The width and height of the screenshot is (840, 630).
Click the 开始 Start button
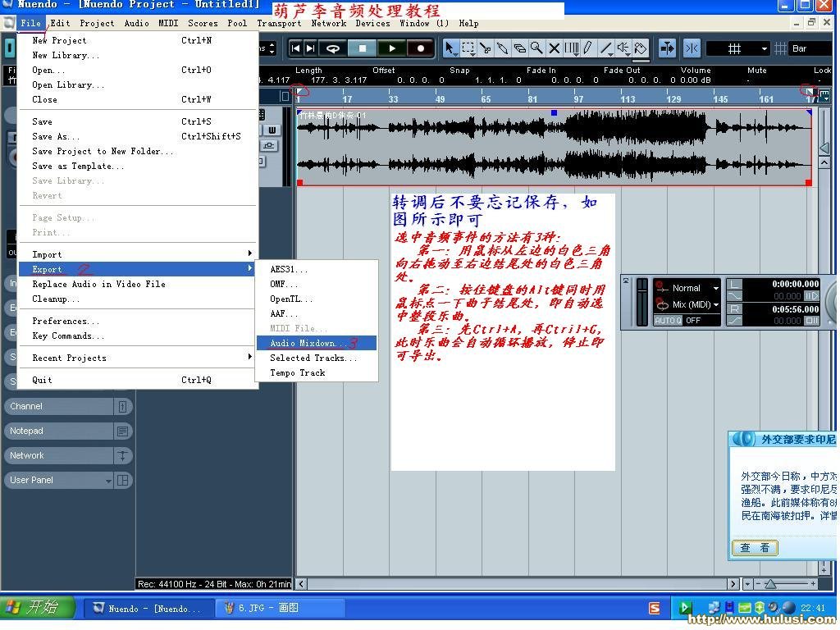36,607
